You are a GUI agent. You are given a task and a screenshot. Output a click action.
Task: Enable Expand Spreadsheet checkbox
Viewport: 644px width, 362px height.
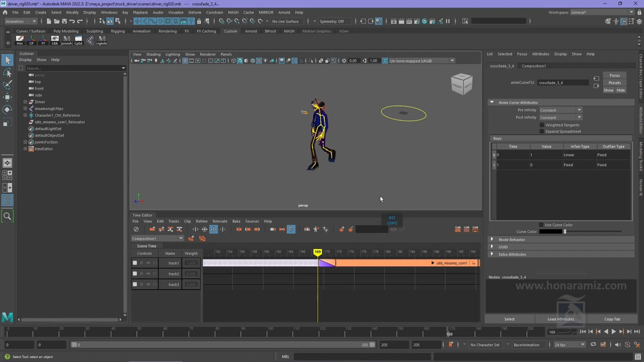[542, 131]
